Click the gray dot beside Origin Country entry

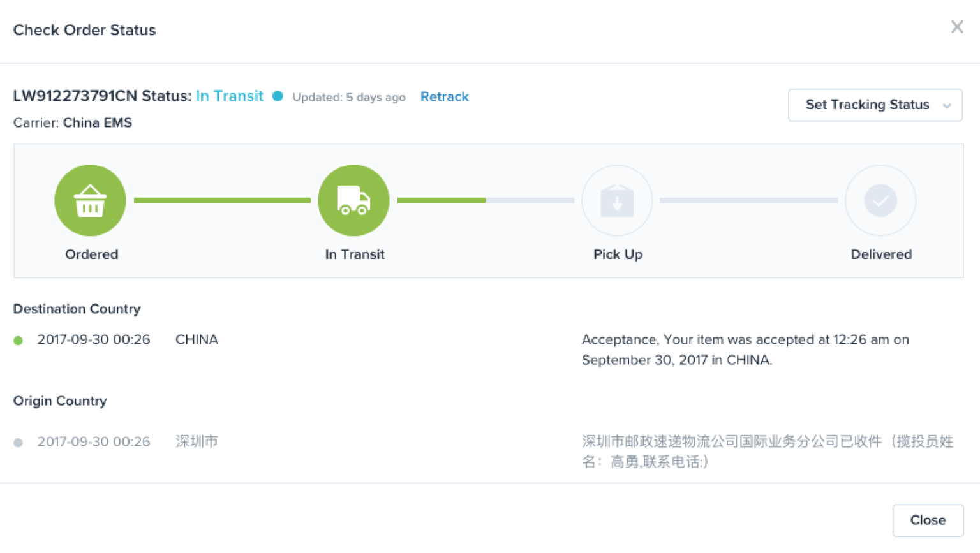tap(19, 442)
